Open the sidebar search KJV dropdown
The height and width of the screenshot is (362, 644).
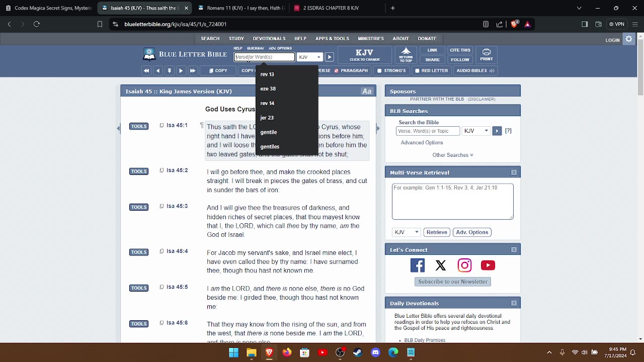pyautogui.click(x=476, y=131)
